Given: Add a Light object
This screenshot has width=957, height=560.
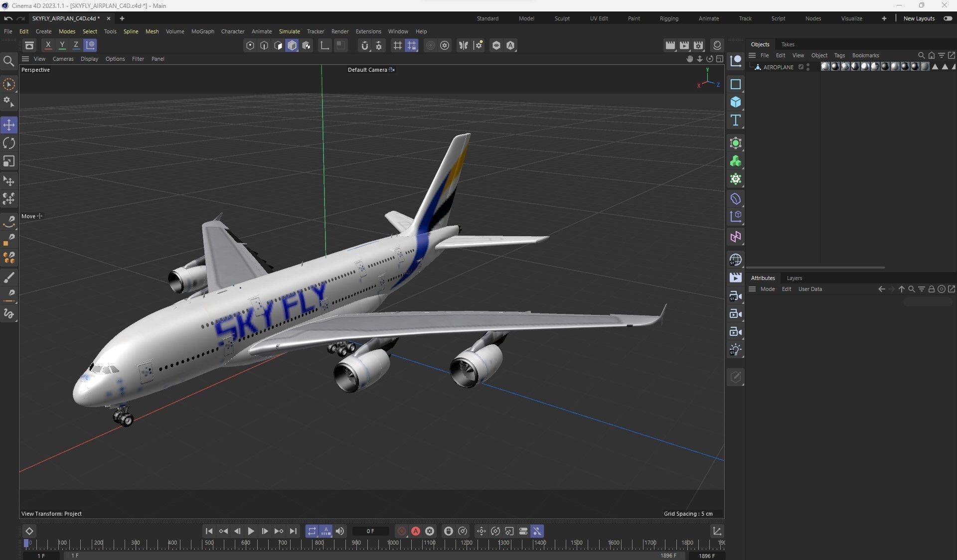Looking at the screenshot, I should click(735, 350).
